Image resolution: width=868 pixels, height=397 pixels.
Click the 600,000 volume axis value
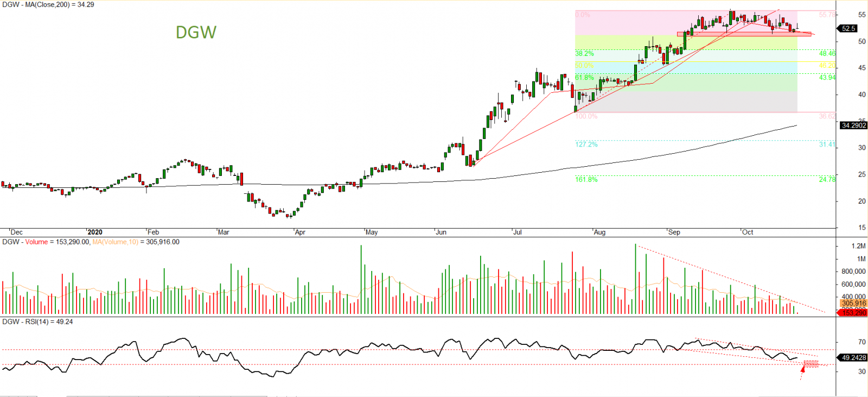click(853, 285)
